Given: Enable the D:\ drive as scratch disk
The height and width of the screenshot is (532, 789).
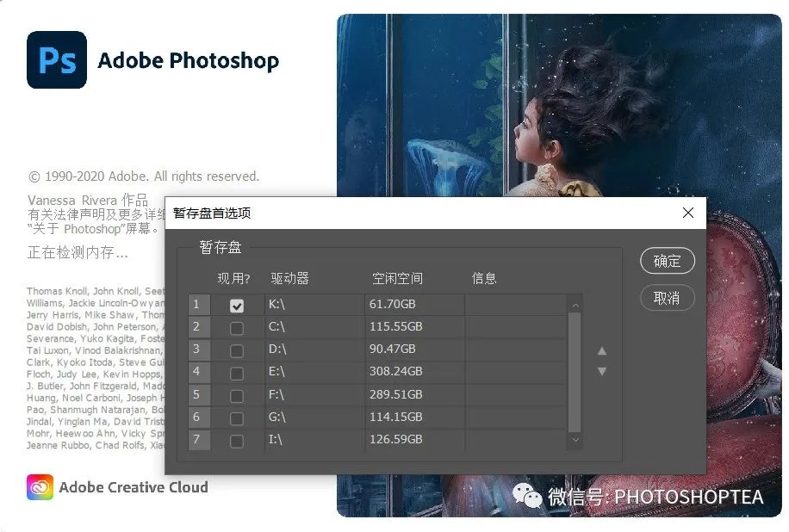Looking at the screenshot, I should [237, 350].
